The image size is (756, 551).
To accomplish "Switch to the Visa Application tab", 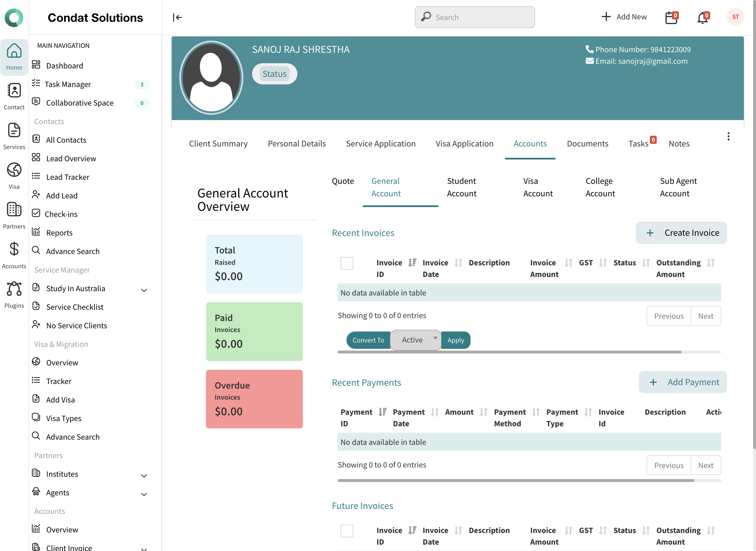I will [464, 144].
